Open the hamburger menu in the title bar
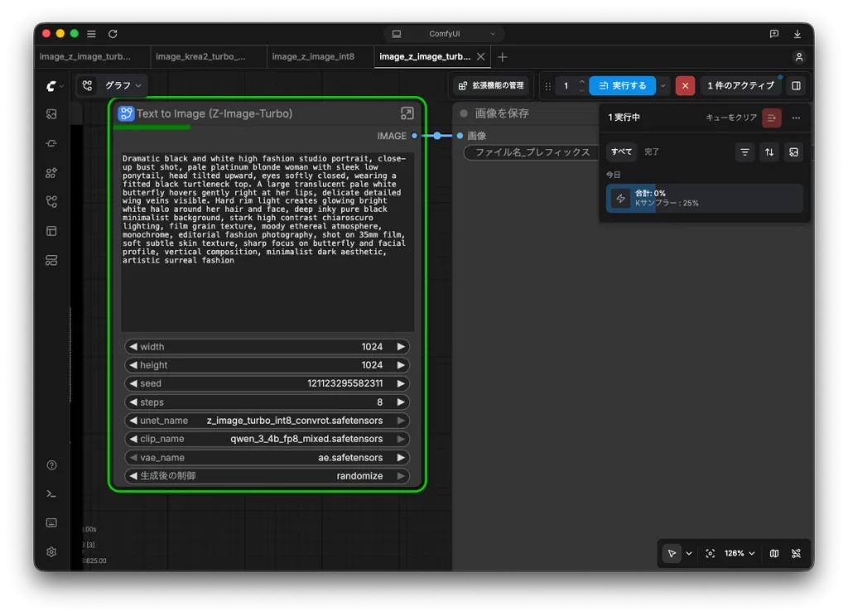Screen dimensions: 848x616 pos(91,33)
